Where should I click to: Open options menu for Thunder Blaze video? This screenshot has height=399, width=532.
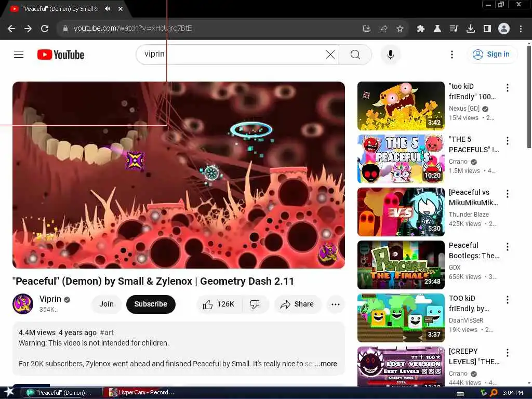pos(507,194)
